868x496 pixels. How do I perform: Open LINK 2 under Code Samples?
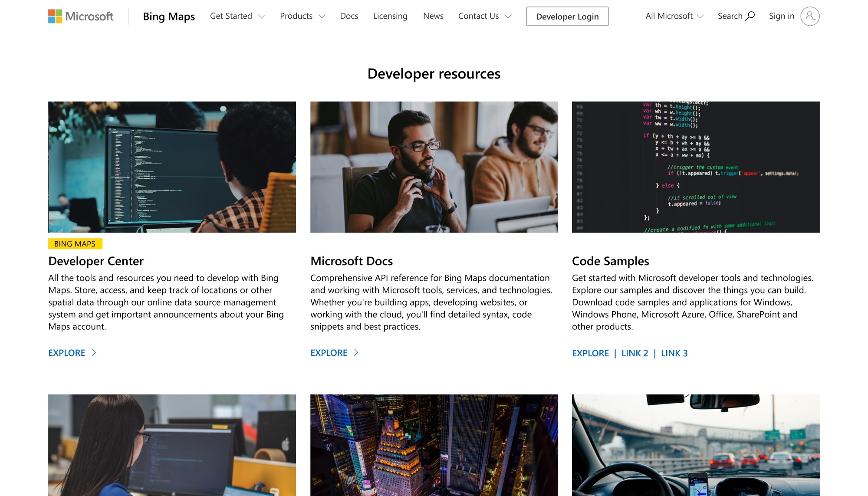635,353
